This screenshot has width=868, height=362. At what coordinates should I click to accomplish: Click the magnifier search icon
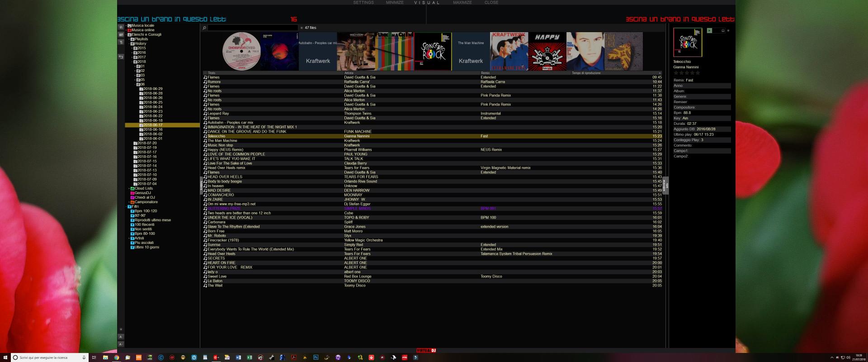coord(204,28)
